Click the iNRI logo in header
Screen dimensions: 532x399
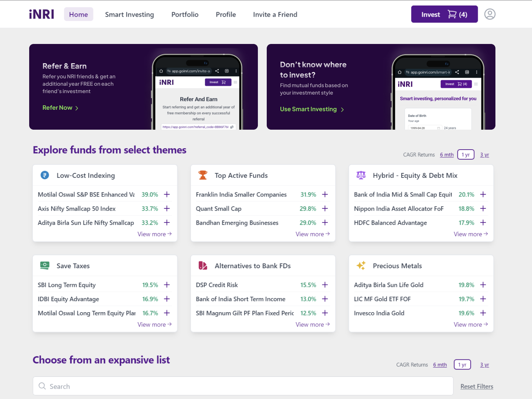pos(41,14)
